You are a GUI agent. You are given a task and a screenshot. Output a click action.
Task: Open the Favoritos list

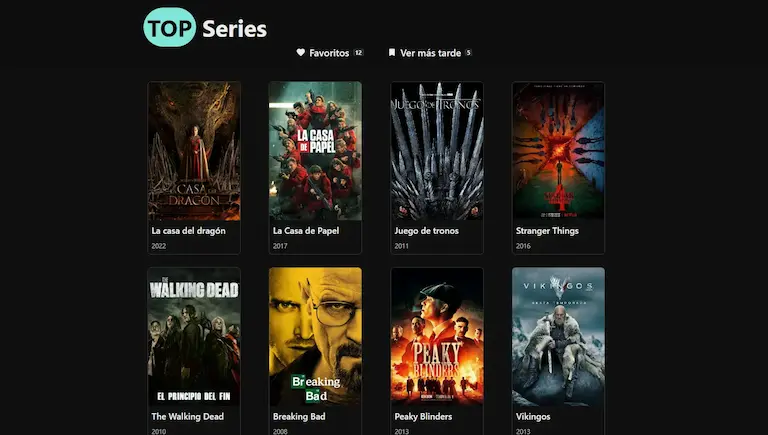(329, 53)
